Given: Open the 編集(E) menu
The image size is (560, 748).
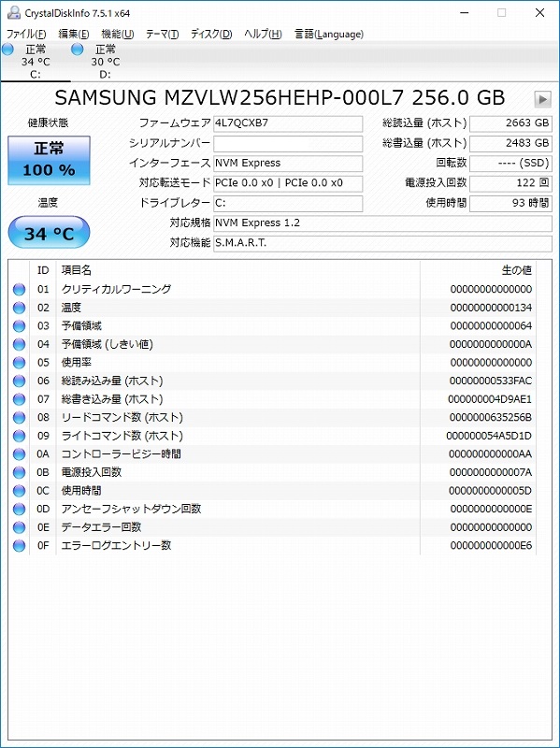Looking at the screenshot, I should pos(74,35).
